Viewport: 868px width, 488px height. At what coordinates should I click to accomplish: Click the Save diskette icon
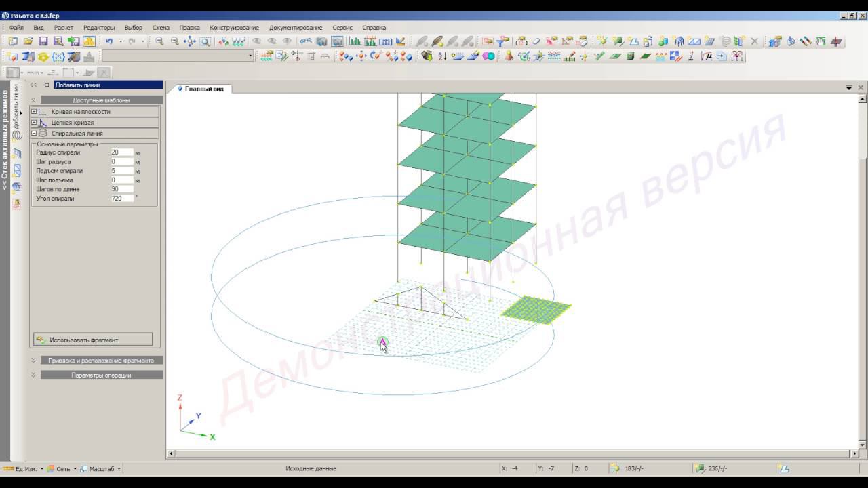point(43,41)
